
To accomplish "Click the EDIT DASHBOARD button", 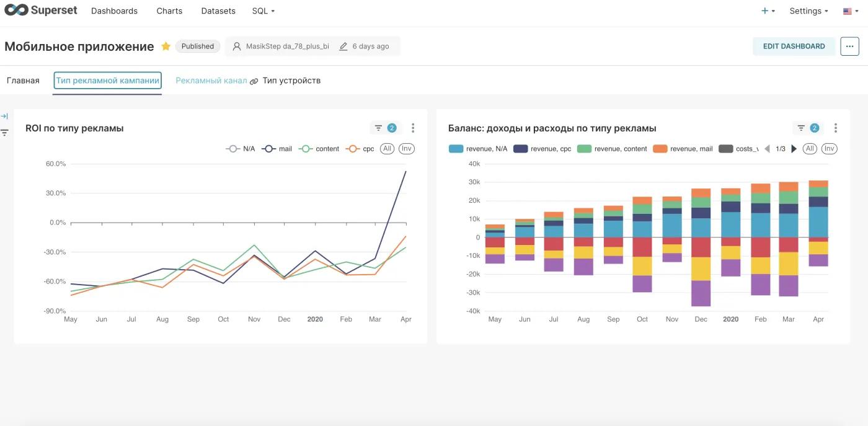I will [x=794, y=46].
